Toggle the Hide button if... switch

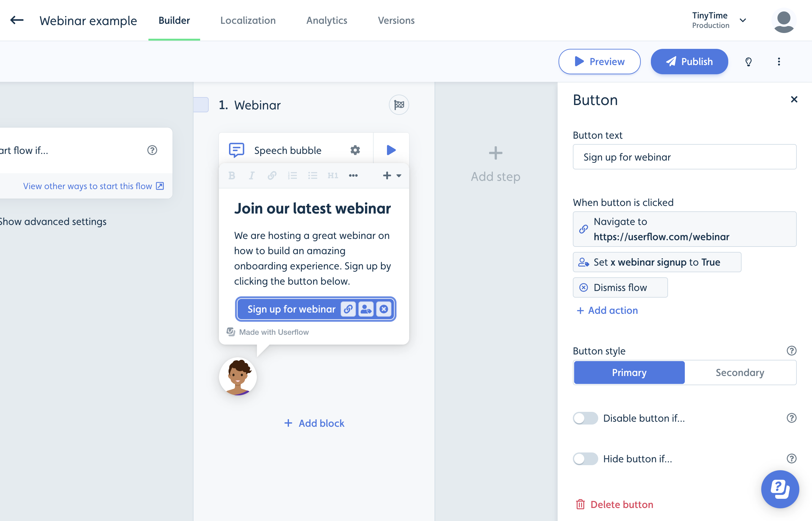[x=585, y=459]
